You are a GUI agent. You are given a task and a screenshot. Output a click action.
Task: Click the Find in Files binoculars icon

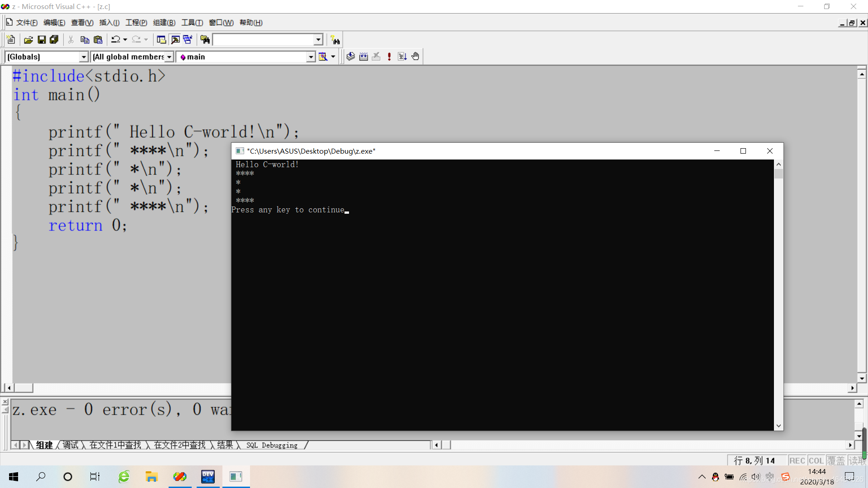(205, 40)
